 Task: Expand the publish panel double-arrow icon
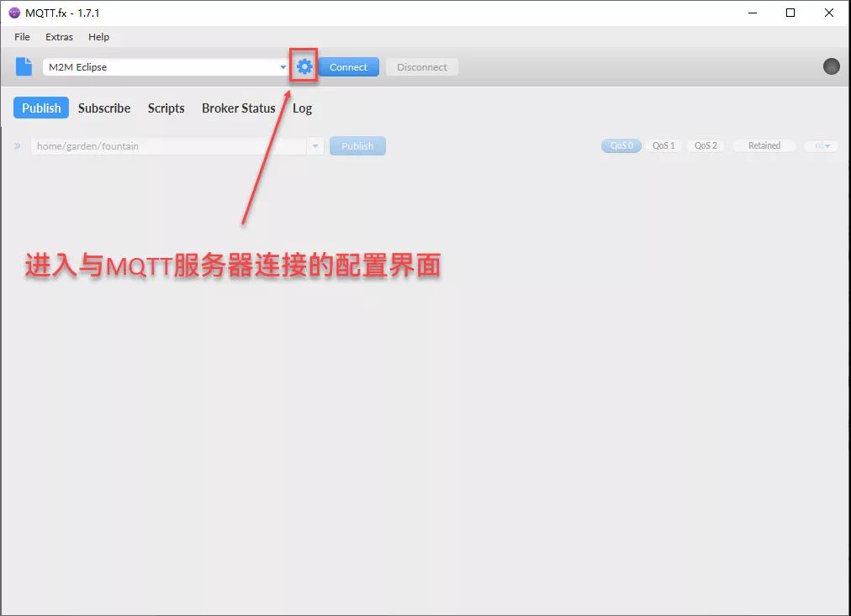18,146
